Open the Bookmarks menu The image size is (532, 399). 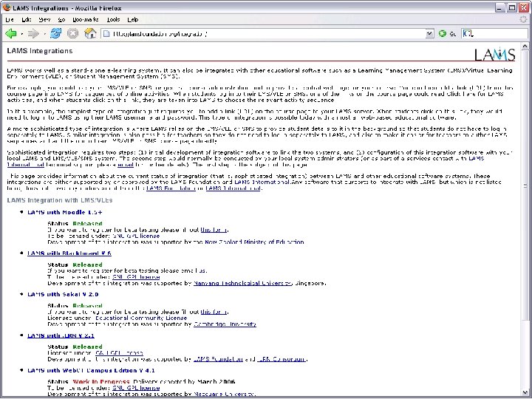(x=86, y=20)
